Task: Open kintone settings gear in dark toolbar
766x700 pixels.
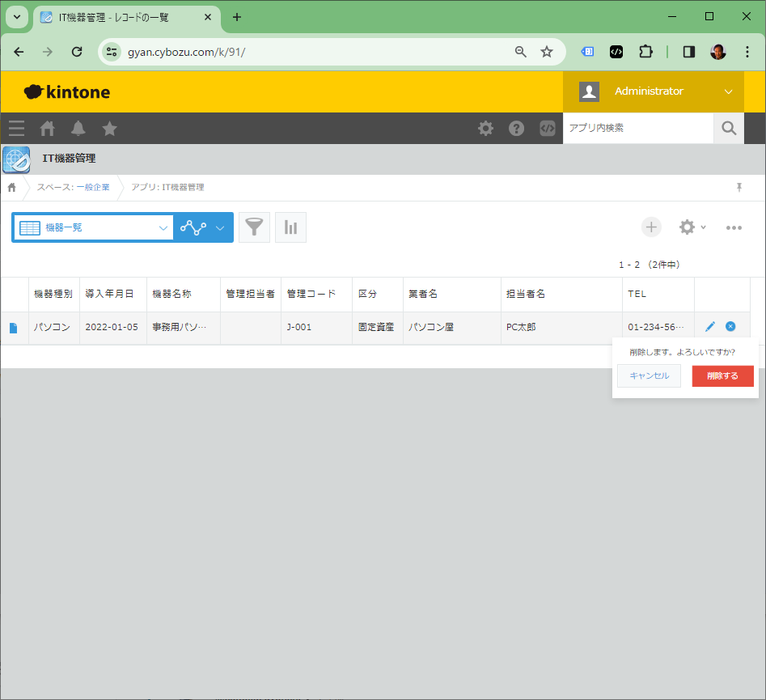Action: [x=485, y=129]
